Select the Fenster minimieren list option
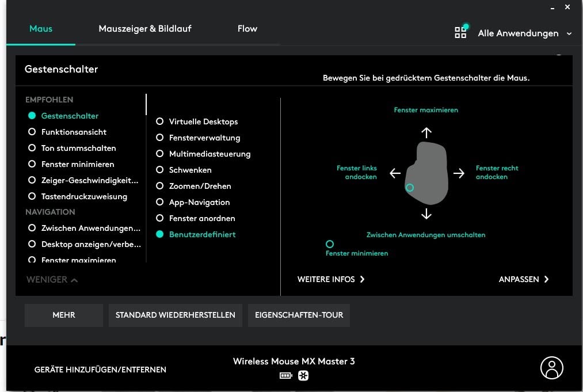Image resolution: width=583 pixels, height=392 pixels. tap(71, 164)
